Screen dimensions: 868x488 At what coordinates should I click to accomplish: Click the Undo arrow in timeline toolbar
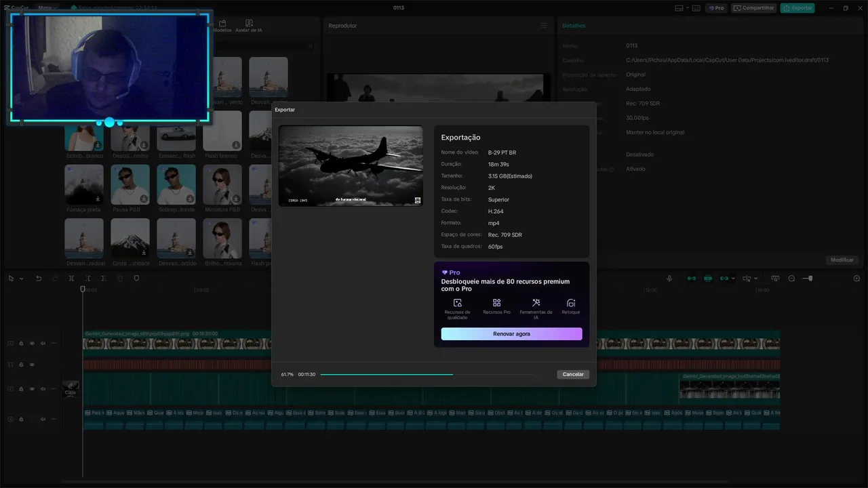[x=39, y=279]
